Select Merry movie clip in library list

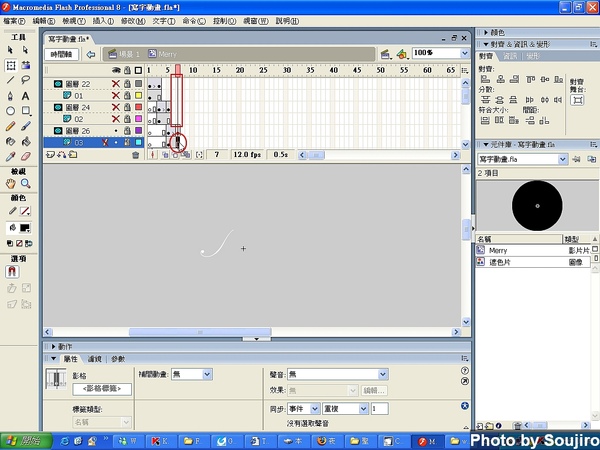click(498, 251)
